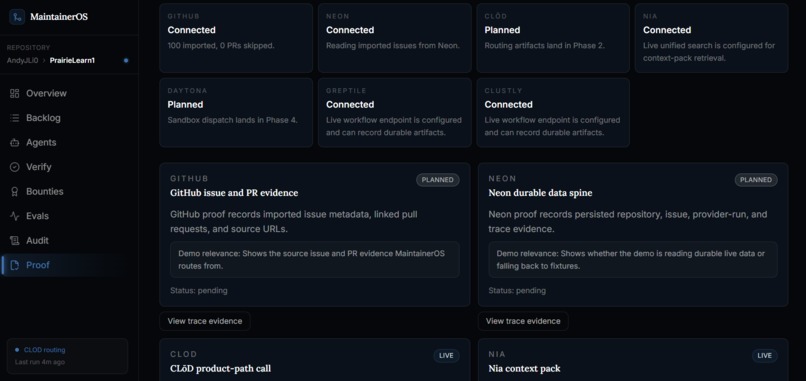This screenshot has height=381, width=806.
Task: Click the Evals activity icon
Action: (14, 216)
